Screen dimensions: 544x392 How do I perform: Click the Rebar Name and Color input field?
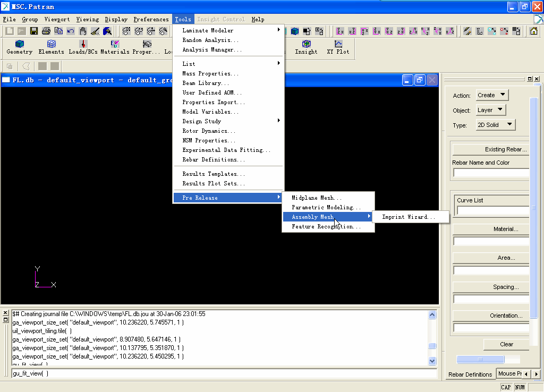click(491, 173)
